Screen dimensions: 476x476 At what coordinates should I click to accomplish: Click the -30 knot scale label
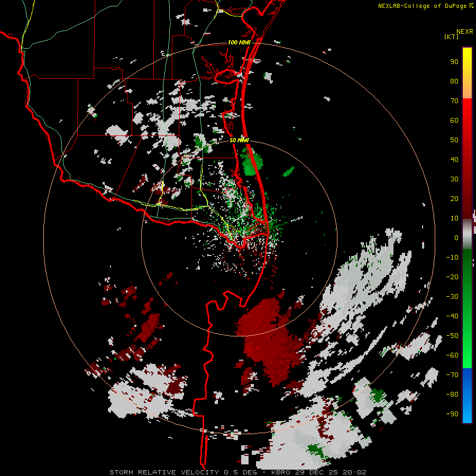(x=452, y=297)
